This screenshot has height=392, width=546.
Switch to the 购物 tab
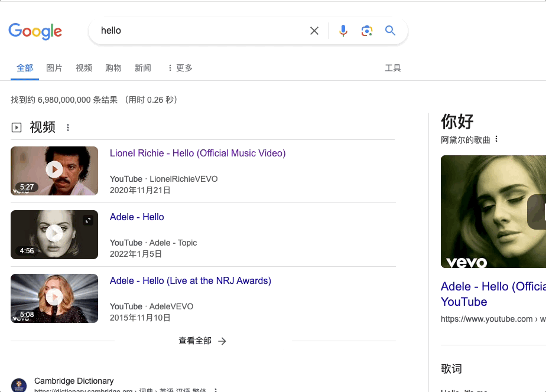(113, 68)
